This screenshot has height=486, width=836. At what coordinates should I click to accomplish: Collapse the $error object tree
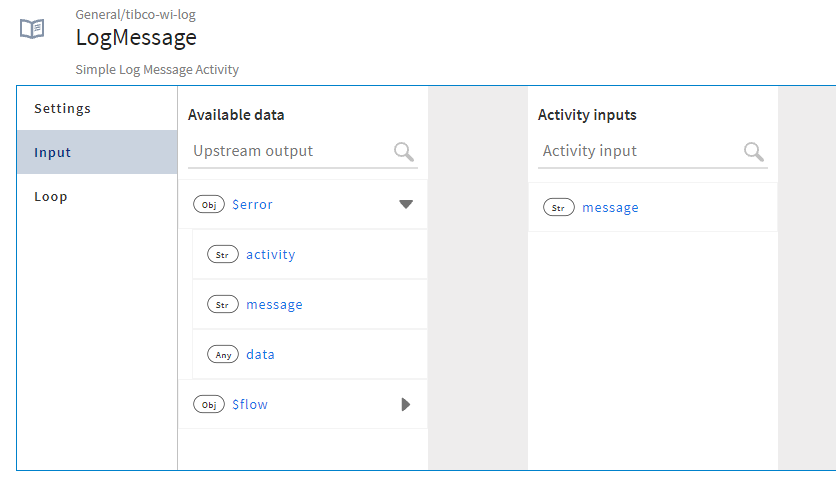click(405, 204)
